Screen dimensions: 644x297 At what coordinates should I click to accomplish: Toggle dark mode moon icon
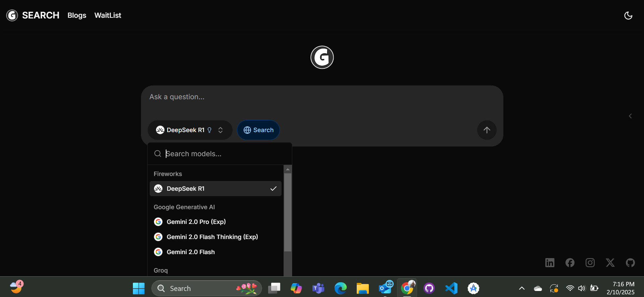pyautogui.click(x=628, y=15)
